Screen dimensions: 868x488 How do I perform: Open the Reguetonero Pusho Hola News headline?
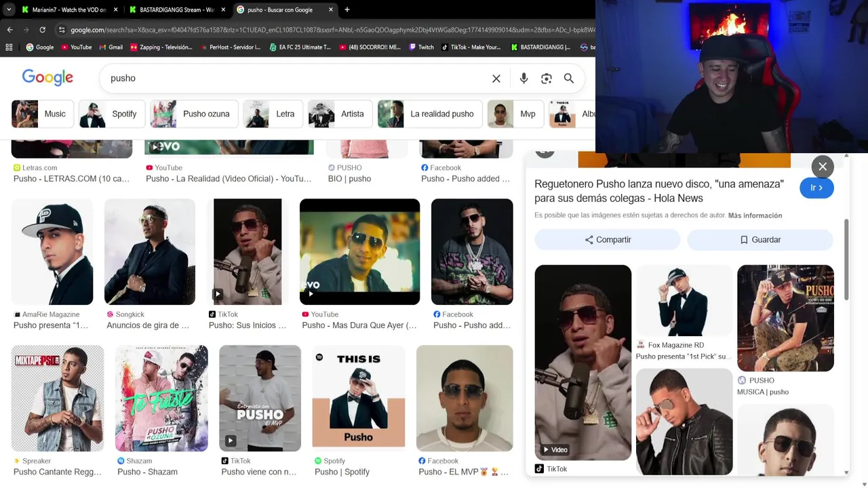pyautogui.click(x=659, y=191)
